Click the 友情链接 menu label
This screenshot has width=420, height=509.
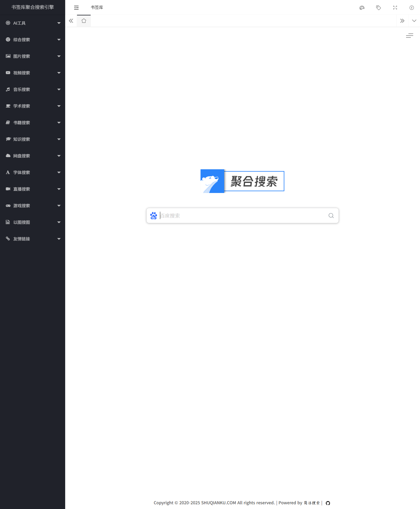22,239
